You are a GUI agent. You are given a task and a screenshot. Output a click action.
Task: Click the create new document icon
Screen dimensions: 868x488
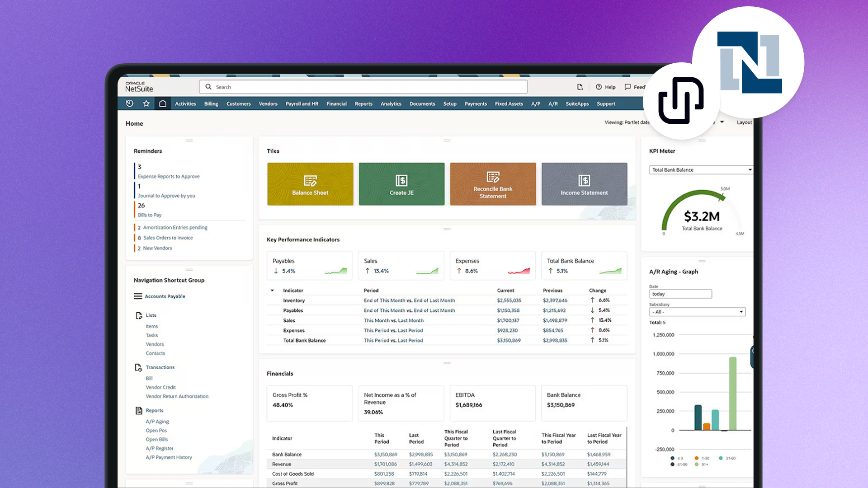click(580, 87)
